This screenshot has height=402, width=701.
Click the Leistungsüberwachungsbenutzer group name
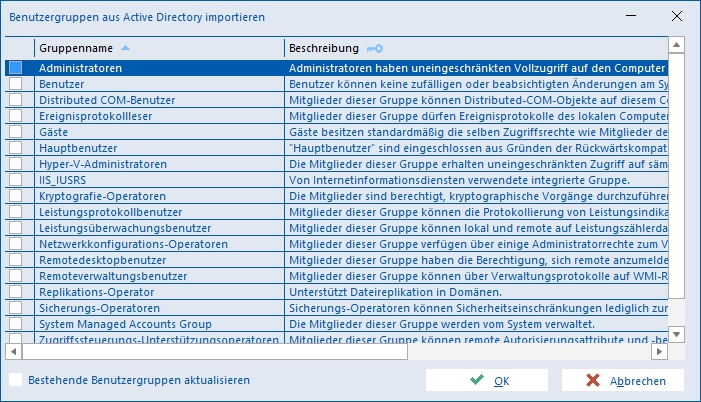[125, 228]
